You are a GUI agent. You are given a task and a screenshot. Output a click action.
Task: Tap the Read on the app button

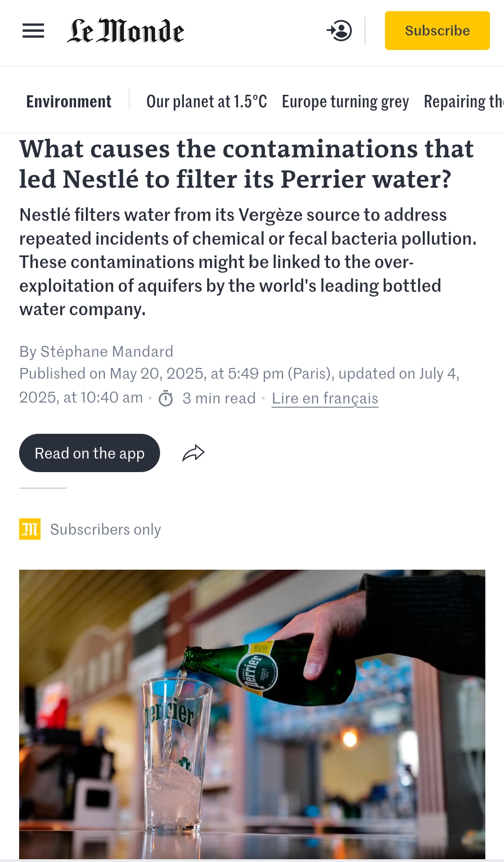tap(90, 453)
